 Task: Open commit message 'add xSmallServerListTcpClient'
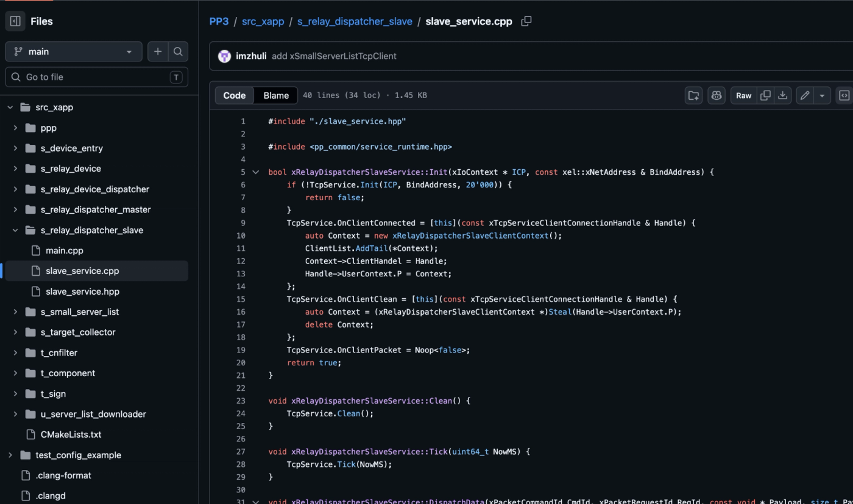(x=334, y=56)
